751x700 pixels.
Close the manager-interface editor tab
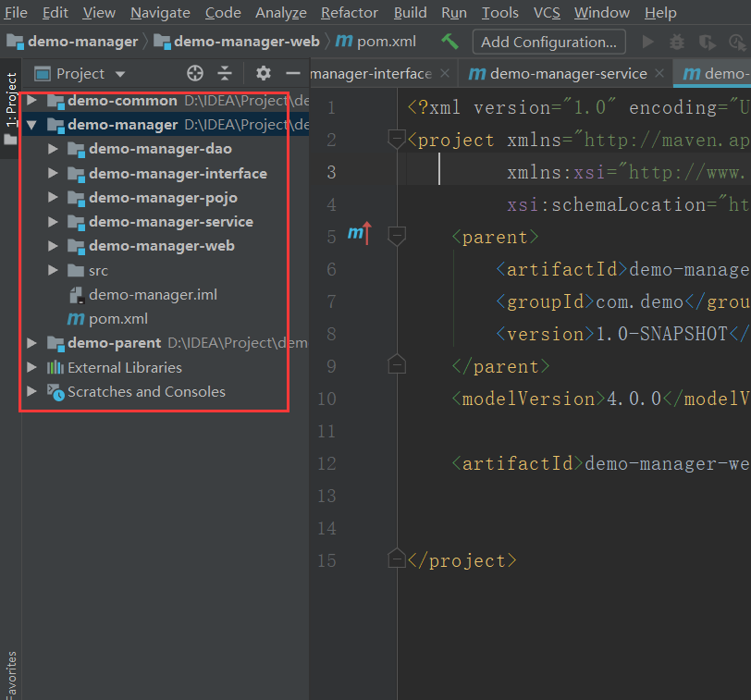click(x=445, y=73)
